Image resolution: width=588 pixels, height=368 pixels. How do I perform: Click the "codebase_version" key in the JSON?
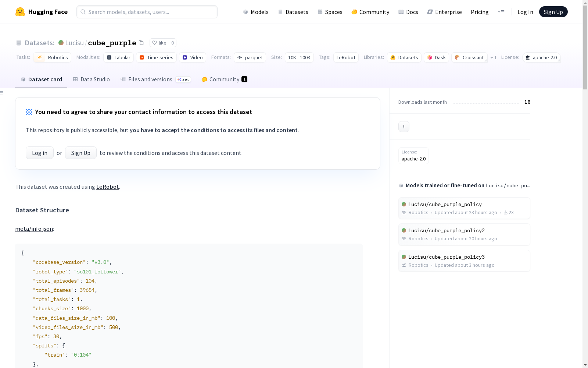tap(59, 262)
